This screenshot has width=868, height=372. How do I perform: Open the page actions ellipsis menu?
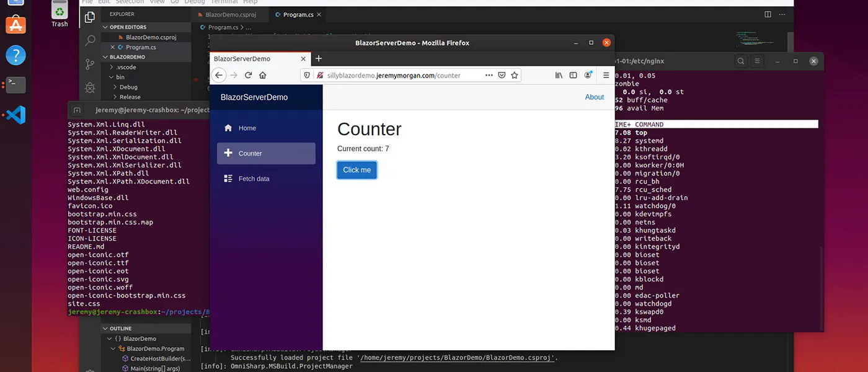489,75
